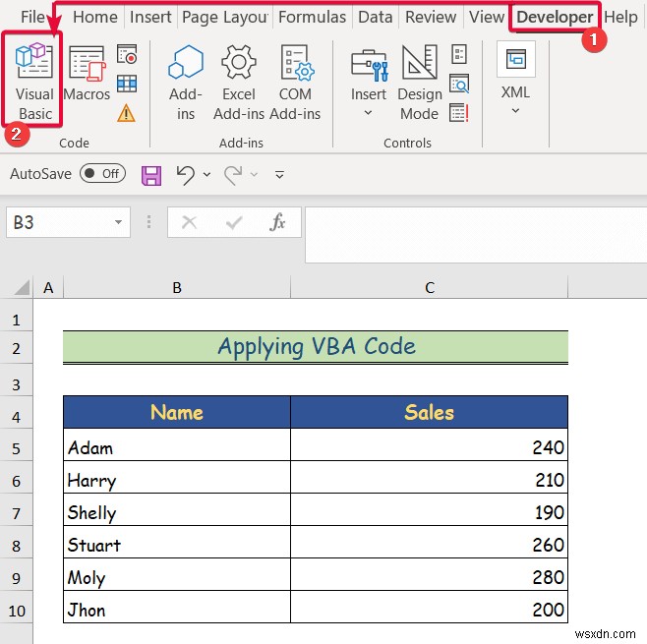The height and width of the screenshot is (644, 647).
Task: Switch to the Data tab
Action: (x=375, y=17)
